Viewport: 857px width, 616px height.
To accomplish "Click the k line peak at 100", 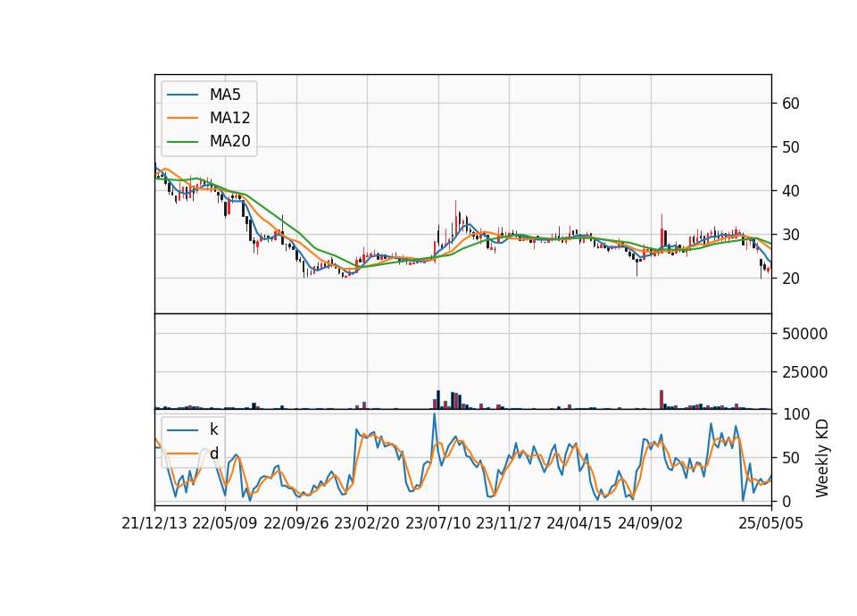I will point(435,414).
